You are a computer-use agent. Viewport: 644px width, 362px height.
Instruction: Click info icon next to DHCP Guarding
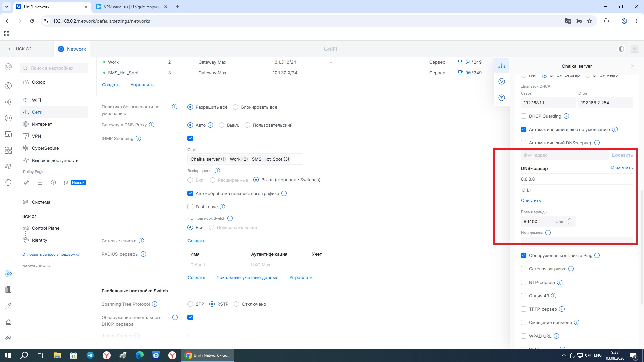pos(566,116)
